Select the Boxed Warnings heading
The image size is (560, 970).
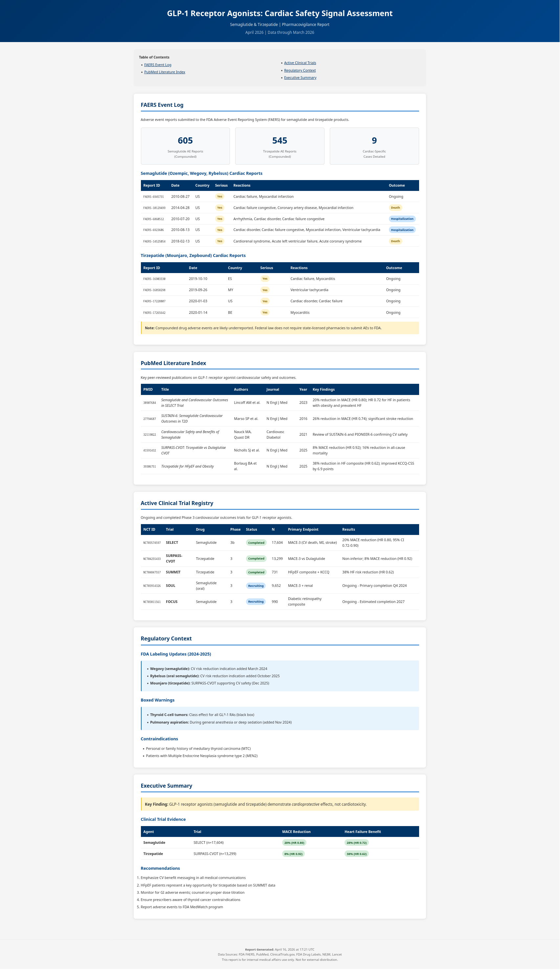(158, 700)
